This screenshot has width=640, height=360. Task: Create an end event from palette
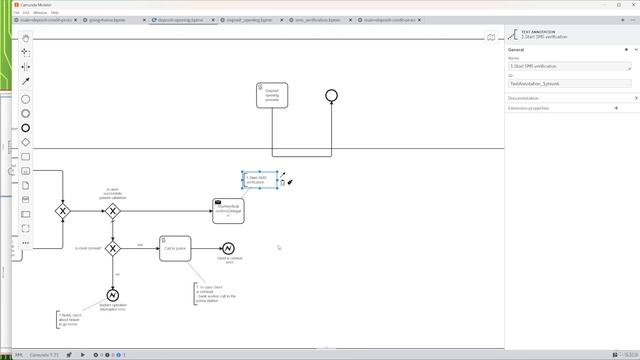pyautogui.click(x=25, y=128)
